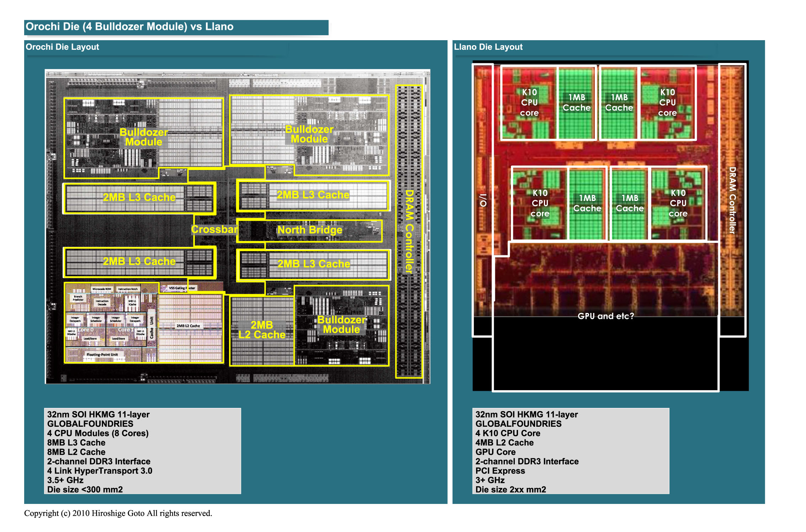Image resolution: width=806 pixels, height=532 pixels.
Task: Click the 'Core 0' label
Action: click(86, 330)
